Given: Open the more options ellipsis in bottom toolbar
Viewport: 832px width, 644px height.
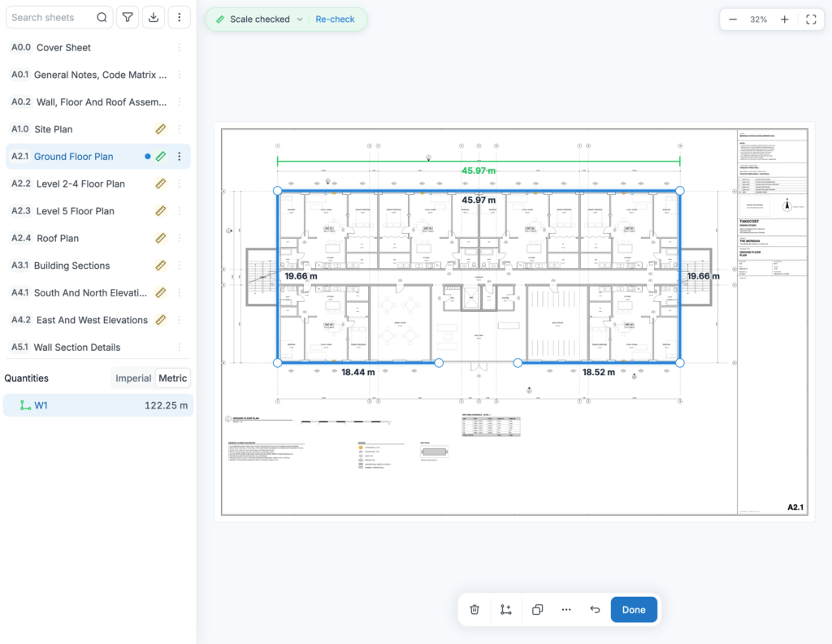Looking at the screenshot, I should (x=566, y=610).
